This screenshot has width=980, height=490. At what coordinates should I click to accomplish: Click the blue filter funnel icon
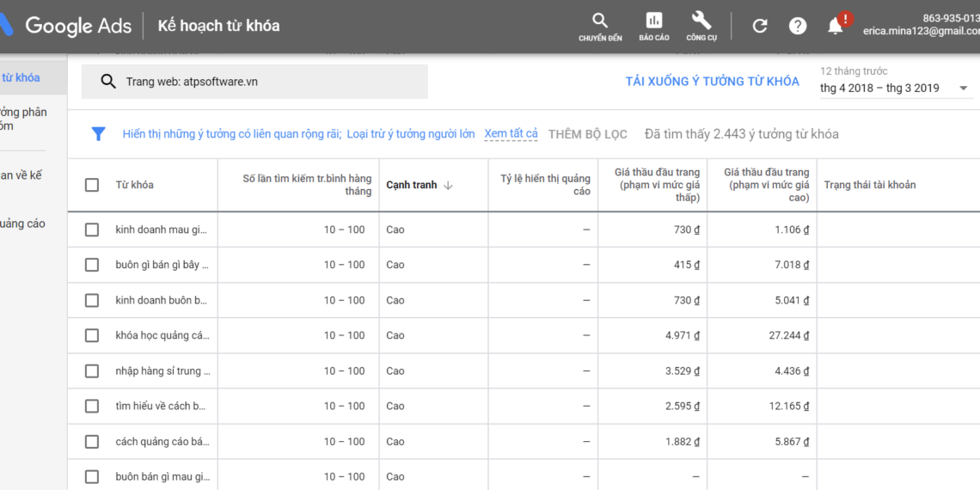pyautogui.click(x=98, y=134)
